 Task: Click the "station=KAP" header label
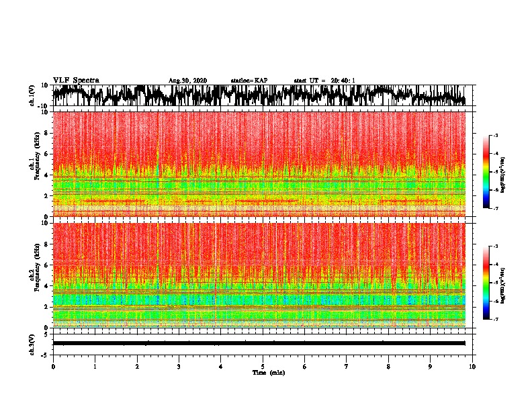249,81
